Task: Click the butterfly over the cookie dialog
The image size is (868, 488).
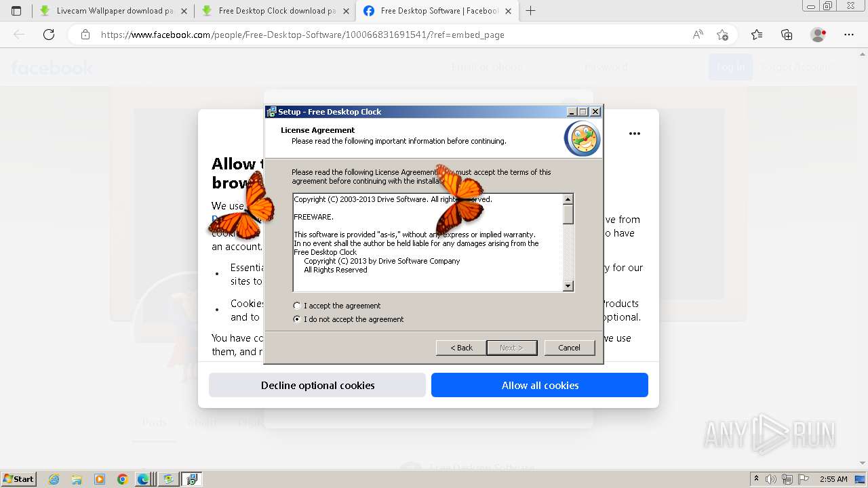Action: [x=243, y=205]
